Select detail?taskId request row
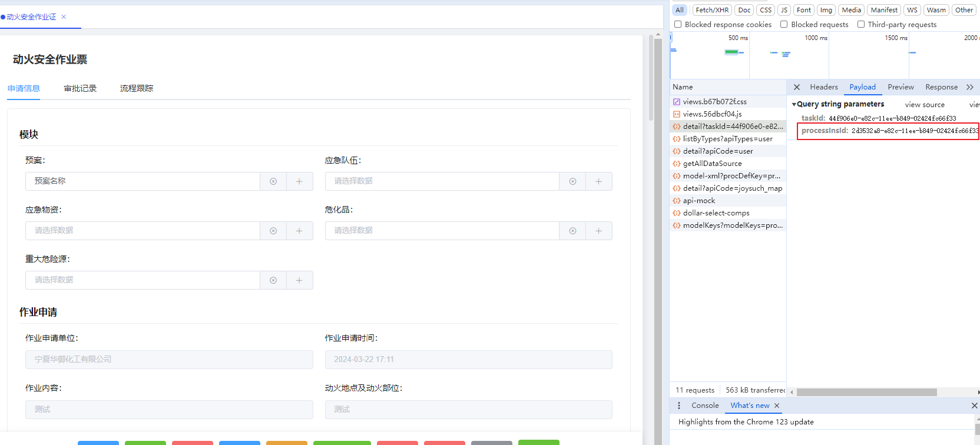This screenshot has width=980, height=445. pos(728,127)
